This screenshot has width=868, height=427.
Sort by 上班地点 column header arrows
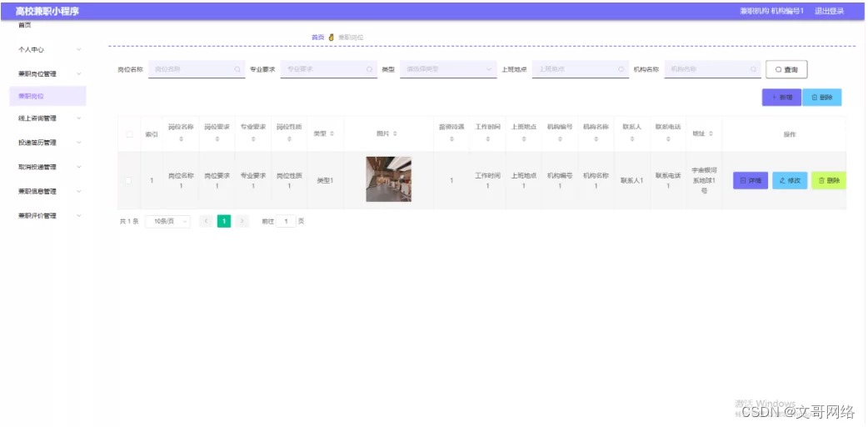tap(524, 139)
